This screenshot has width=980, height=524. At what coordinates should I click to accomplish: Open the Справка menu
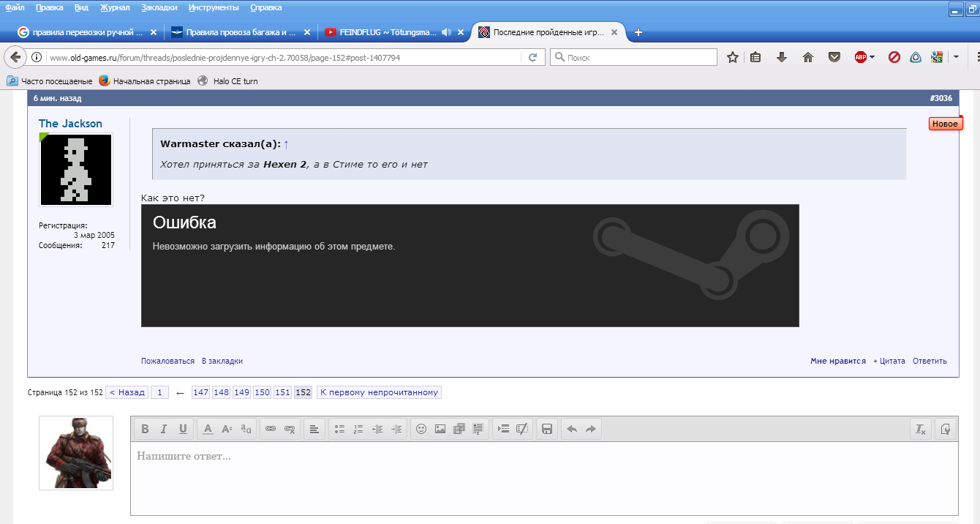pos(265,7)
